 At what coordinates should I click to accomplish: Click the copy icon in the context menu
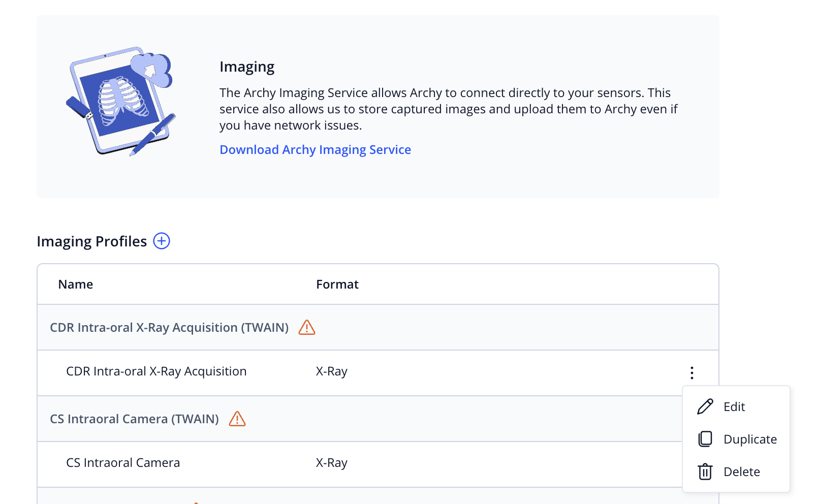705,439
